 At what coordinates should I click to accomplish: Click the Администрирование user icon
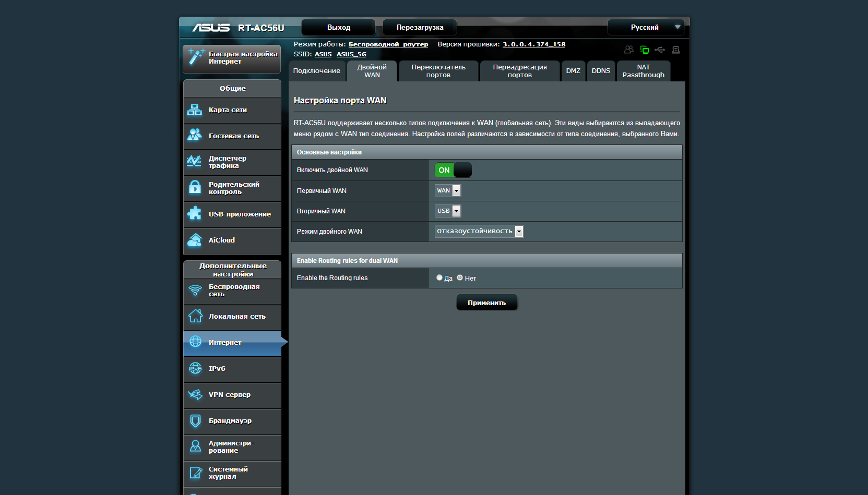click(195, 446)
